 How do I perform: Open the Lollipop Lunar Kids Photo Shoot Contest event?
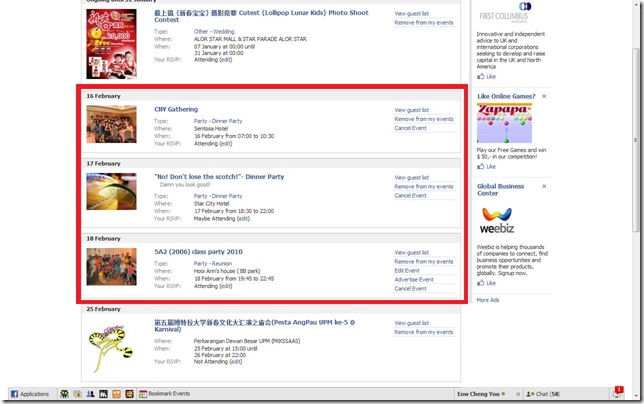tap(261, 16)
